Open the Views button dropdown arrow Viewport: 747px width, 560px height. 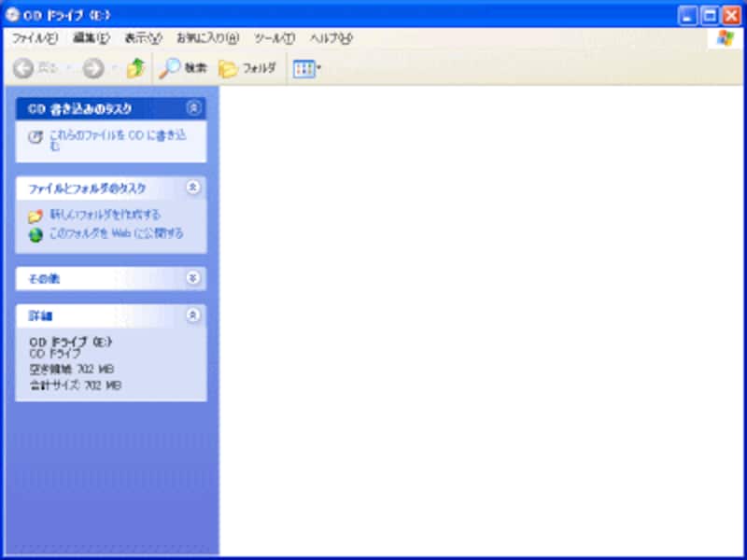click(318, 69)
